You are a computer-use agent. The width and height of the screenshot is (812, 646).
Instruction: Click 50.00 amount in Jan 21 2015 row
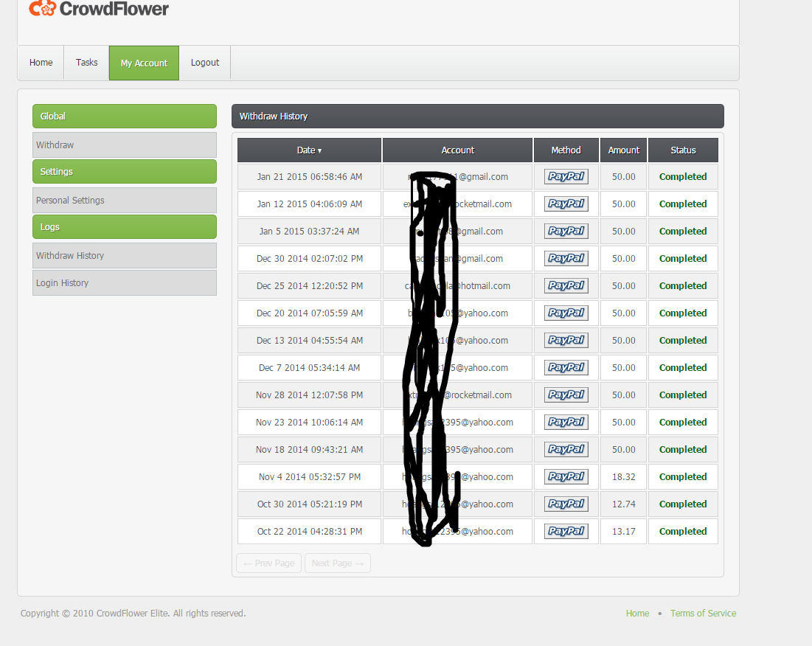point(623,176)
